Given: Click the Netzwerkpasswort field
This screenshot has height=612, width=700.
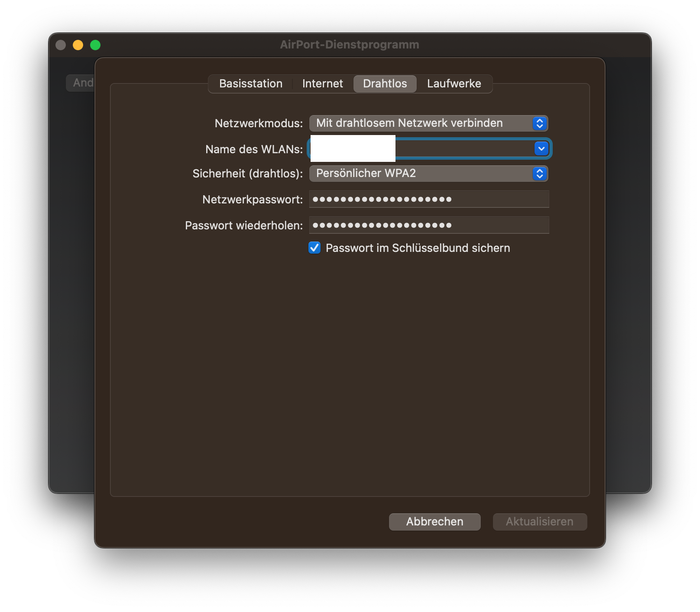Looking at the screenshot, I should (x=429, y=199).
